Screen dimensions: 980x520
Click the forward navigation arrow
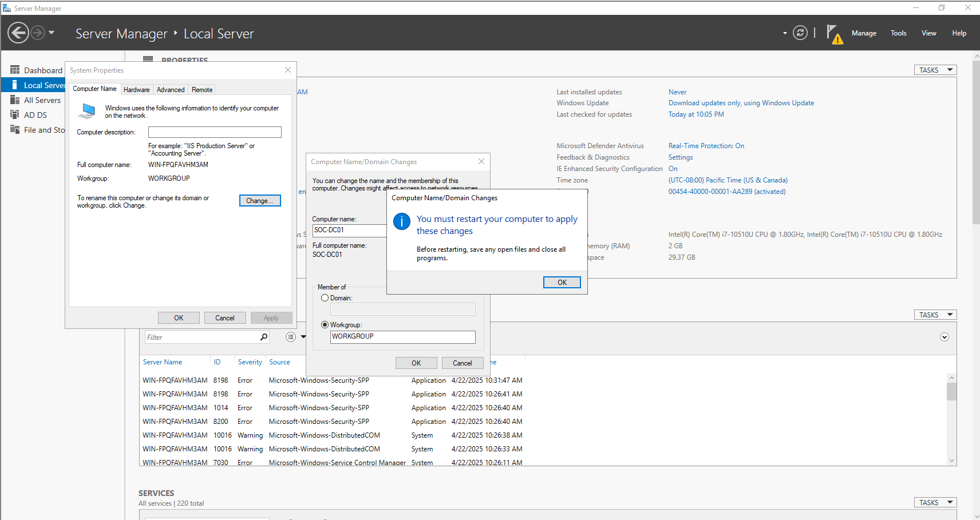[38, 33]
